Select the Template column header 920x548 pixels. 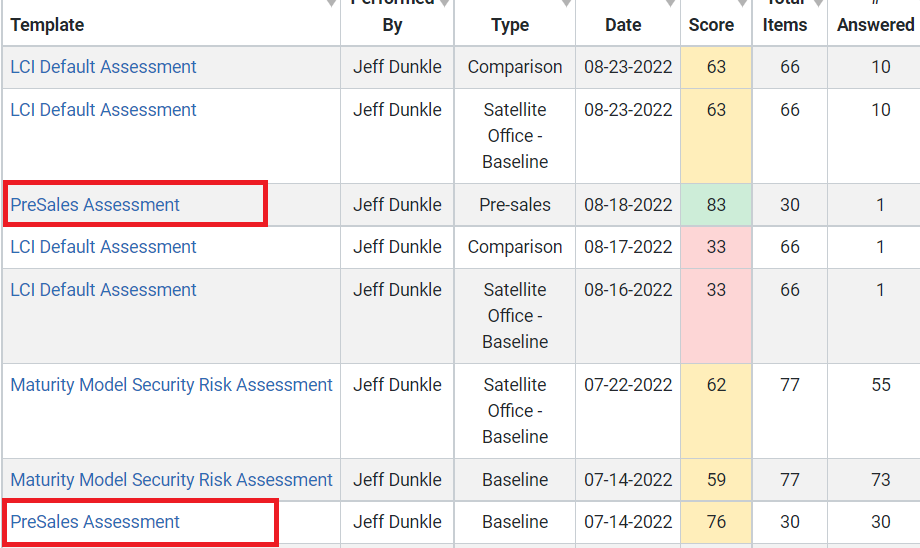[47, 25]
